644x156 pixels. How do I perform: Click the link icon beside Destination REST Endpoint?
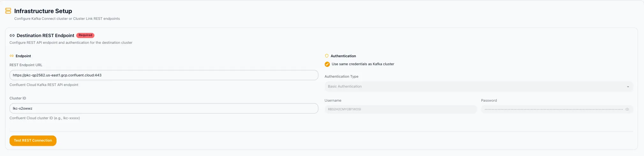point(12,35)
